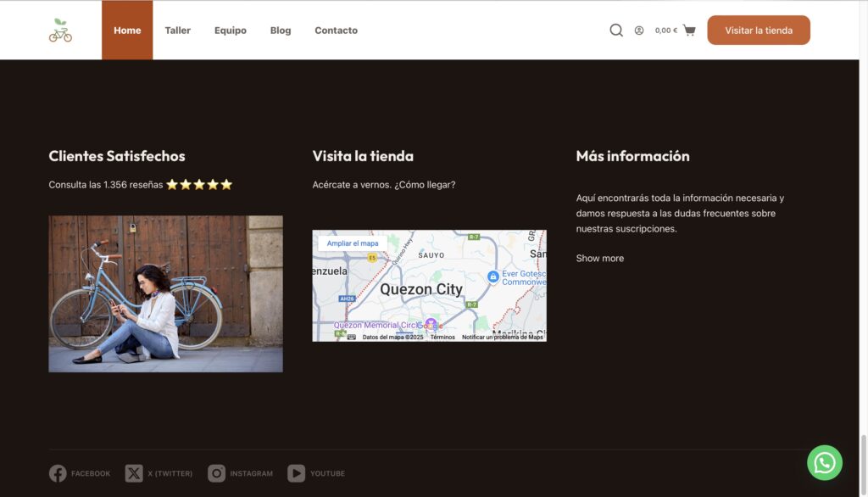
Task: Open the X (Twitter) social link
Action: coord(159,473)
